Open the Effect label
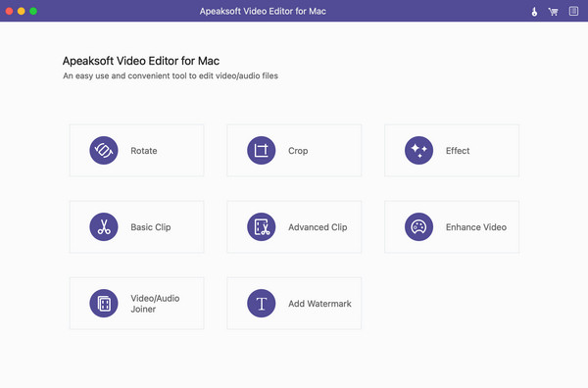 tap(458, 151)
